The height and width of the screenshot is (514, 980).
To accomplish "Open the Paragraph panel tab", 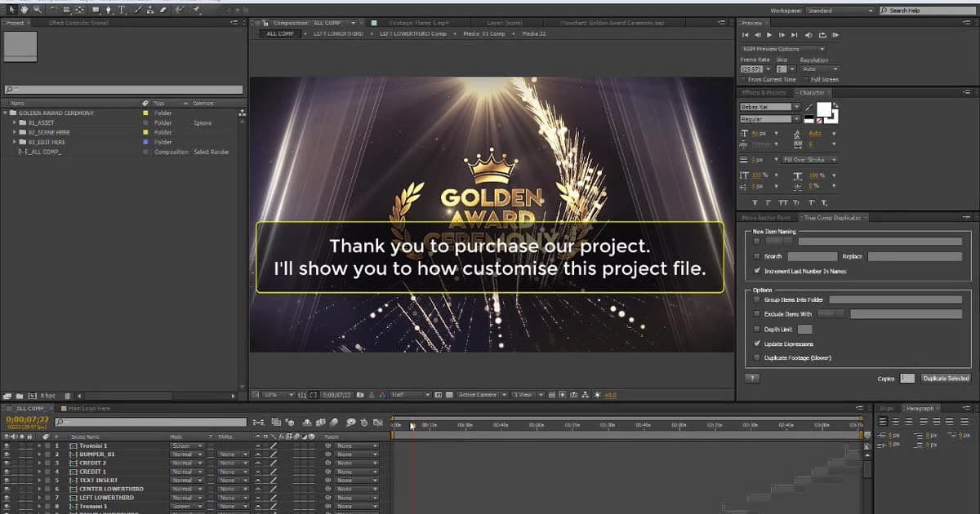I will (x=919, y=408).
